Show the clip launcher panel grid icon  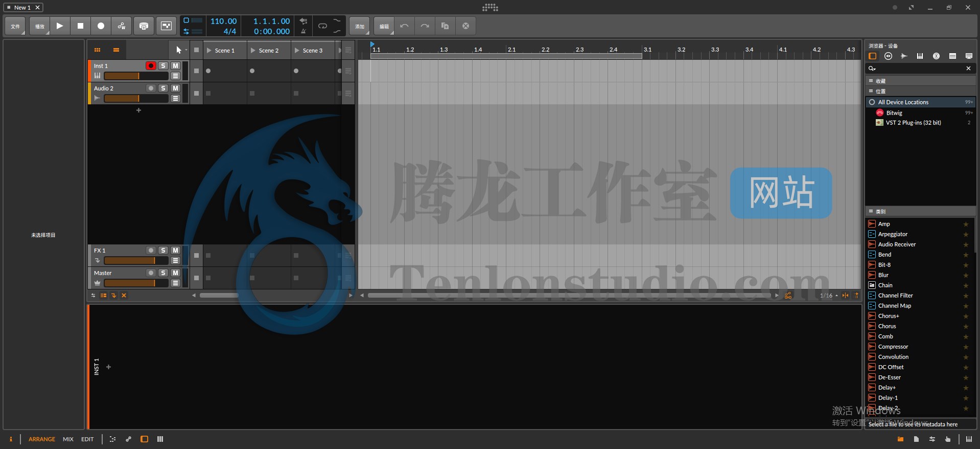click(x=97, y=50)
